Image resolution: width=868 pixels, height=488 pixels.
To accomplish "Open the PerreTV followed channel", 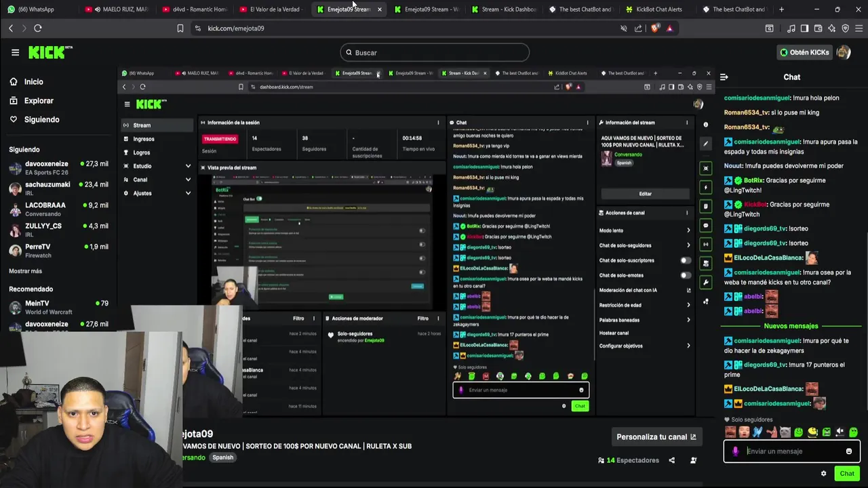I will [58, 250].
